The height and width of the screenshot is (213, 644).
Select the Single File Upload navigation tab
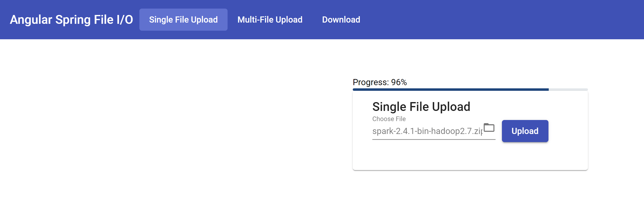click(183, 20)
